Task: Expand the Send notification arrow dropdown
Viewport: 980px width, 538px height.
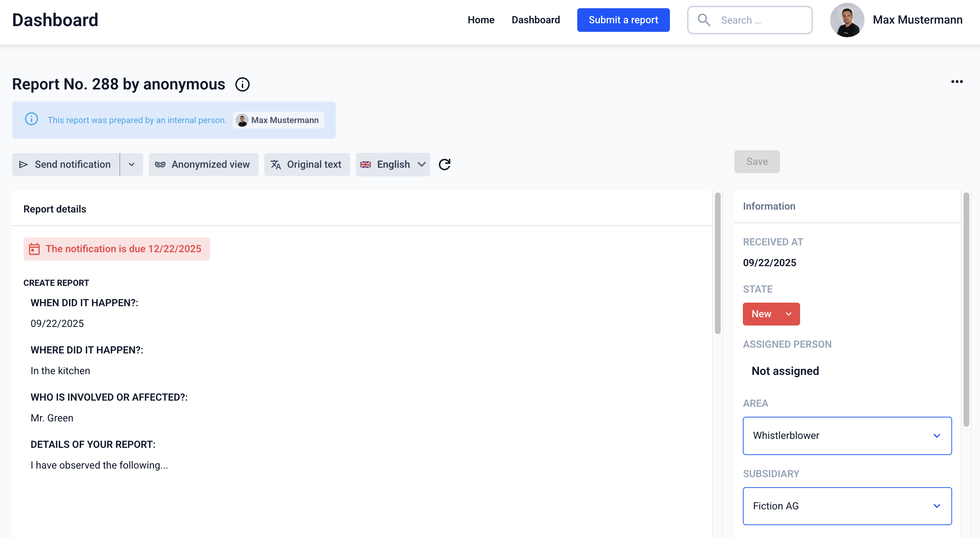Action: coord(132,164)
